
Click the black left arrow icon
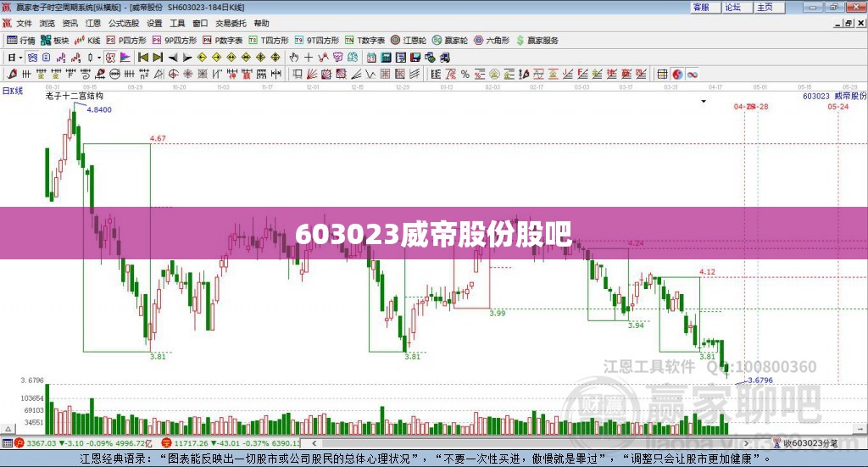tap(173, 58)
